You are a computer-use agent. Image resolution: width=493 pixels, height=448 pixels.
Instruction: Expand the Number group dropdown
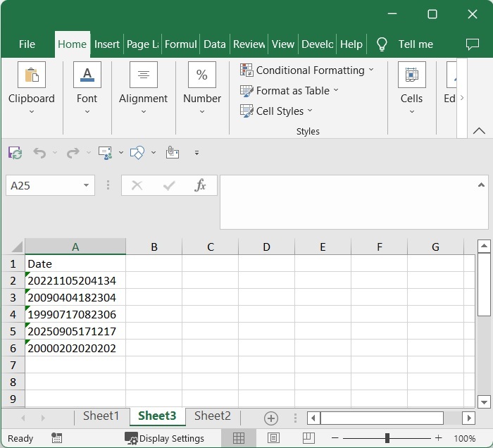tap(202, 111)
